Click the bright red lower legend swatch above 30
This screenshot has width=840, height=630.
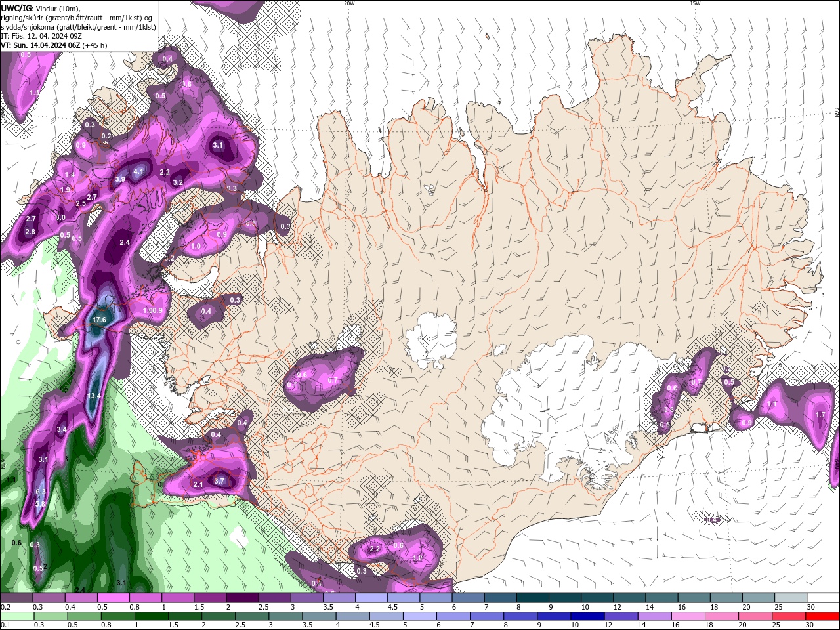(x=823, y=616)
